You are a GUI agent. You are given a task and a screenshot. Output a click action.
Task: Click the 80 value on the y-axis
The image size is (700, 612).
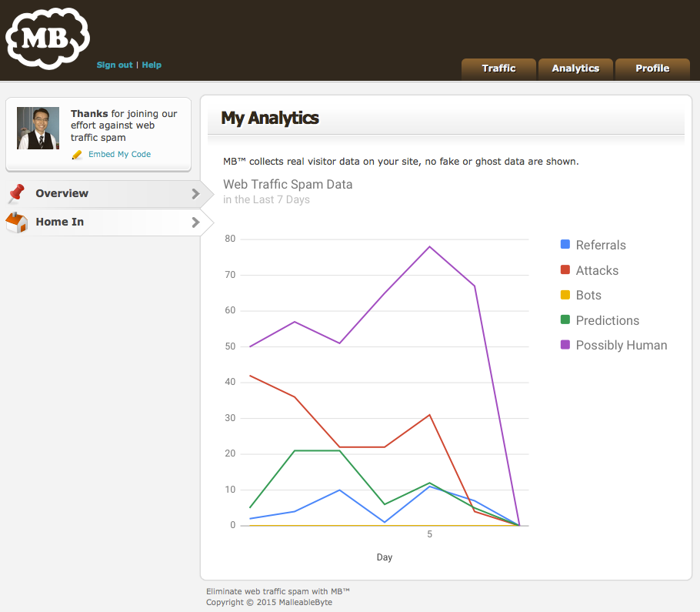[x=230, y=239]
